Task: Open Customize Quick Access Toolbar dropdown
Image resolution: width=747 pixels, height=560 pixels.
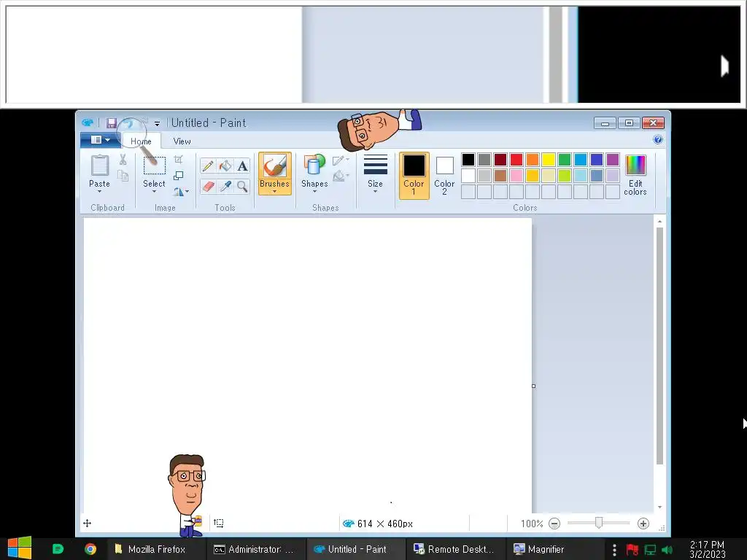Action: coord(157,123)
